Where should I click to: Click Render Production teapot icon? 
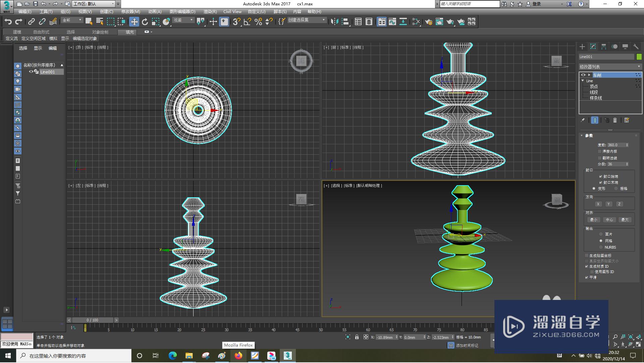coord(450,22)
